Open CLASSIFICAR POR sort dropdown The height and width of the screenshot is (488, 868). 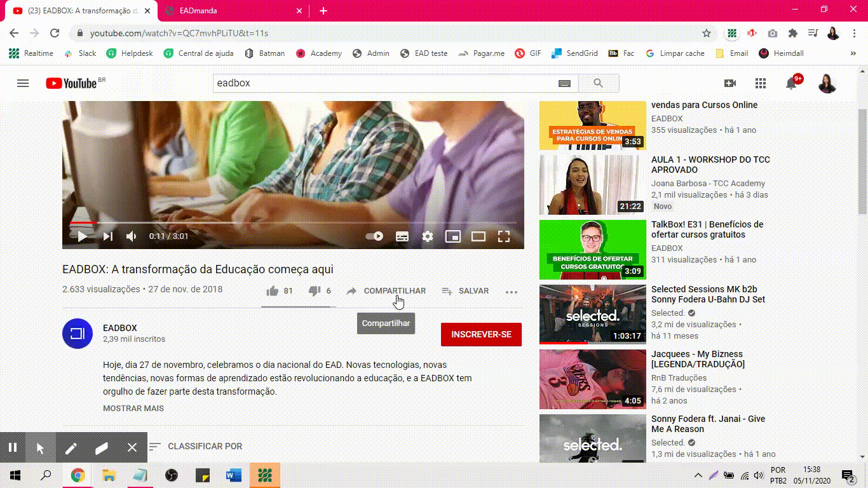(x=195, y=446)
